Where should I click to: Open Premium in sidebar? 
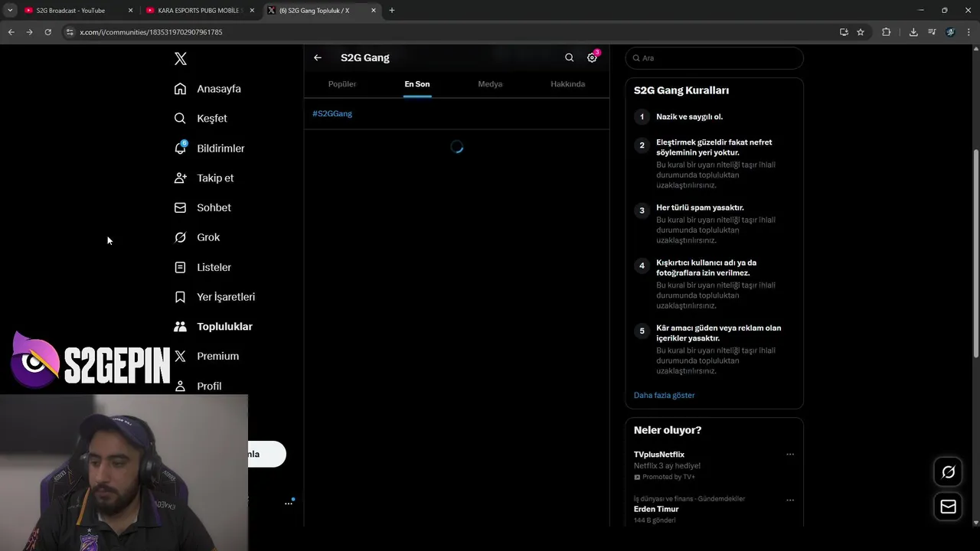coord(206,357)
